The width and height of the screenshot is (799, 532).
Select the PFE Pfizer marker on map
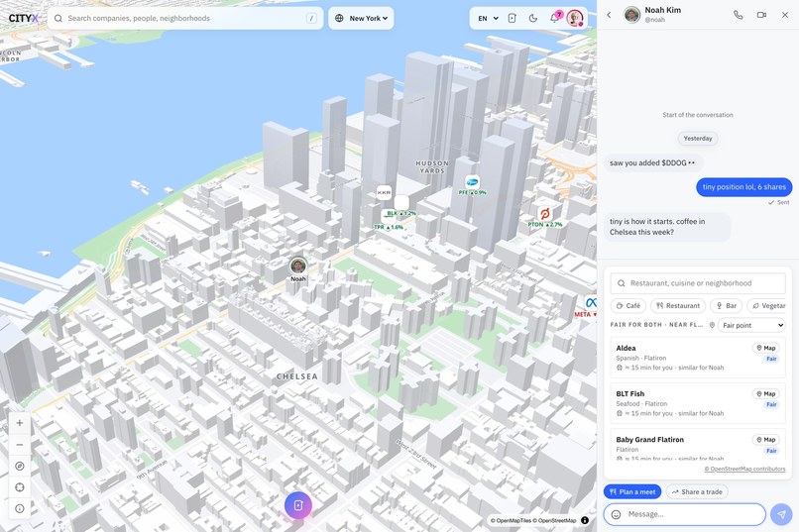coord(473,182)
